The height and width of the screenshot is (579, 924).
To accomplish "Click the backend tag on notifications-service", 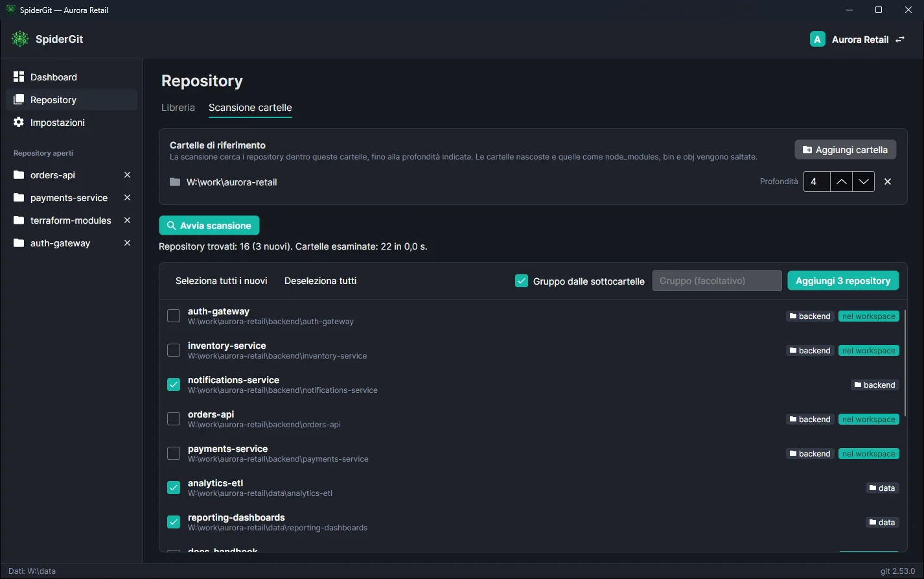I will tap(875, 385).
